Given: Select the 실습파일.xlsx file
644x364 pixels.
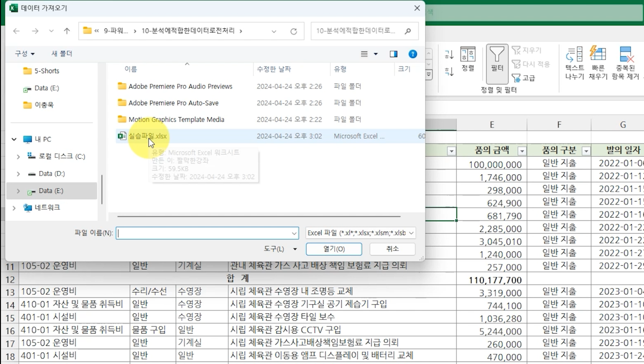Looking at the screenshot, I should (147, 136).
